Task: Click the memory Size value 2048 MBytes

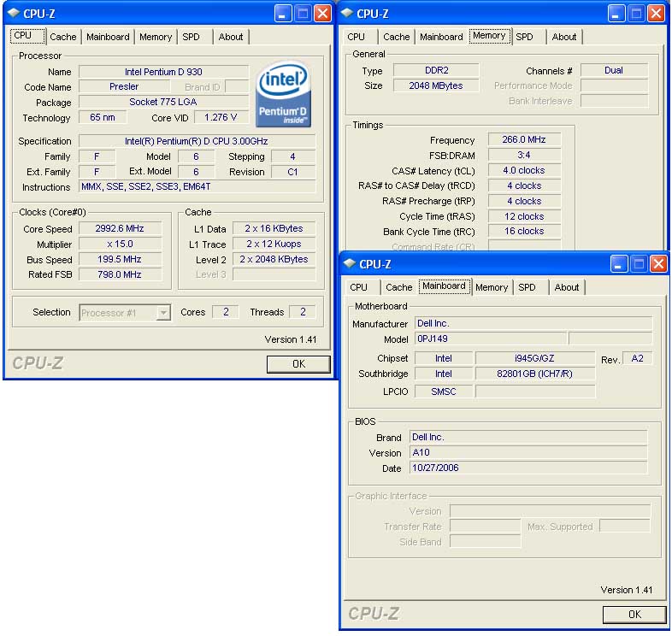Action: pyautogui.click(x=436, y=85)
